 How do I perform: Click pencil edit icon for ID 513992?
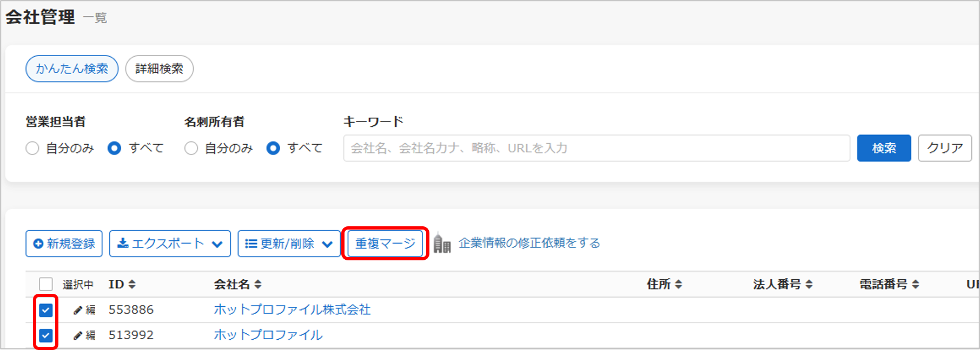78,335
